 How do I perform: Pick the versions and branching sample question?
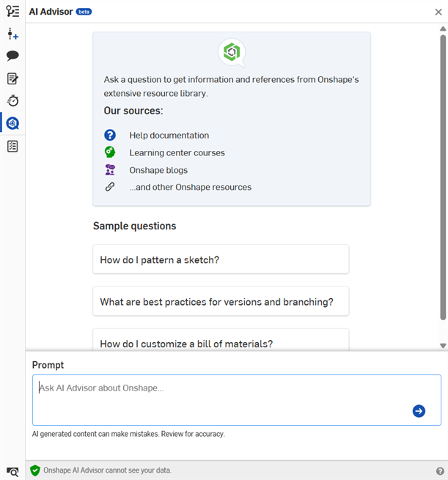[x=221, y=301]
